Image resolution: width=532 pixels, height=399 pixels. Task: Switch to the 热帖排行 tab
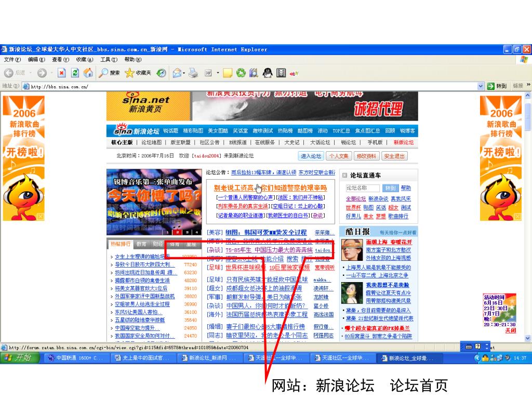point(121,244)
